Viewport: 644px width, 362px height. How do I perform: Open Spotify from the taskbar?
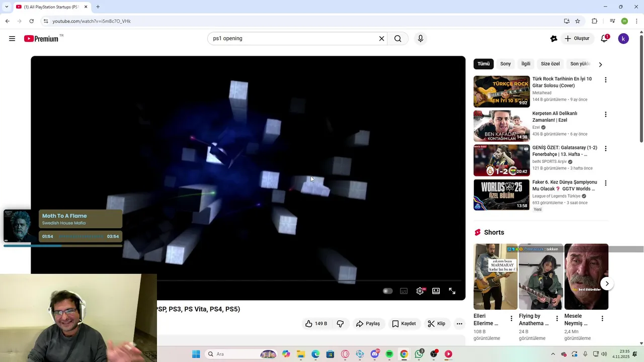click(x=389, y=354)
